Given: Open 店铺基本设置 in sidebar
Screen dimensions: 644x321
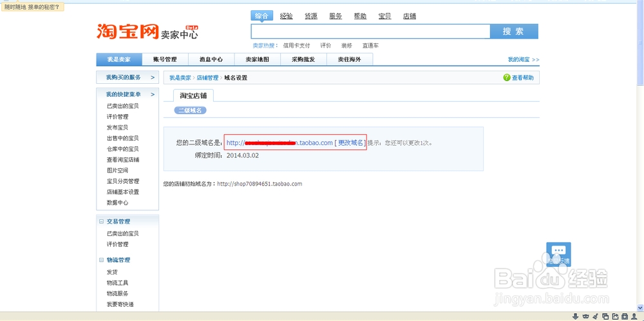Looking at the screenshot, I should pyautogui.click(x=123, y=192).
